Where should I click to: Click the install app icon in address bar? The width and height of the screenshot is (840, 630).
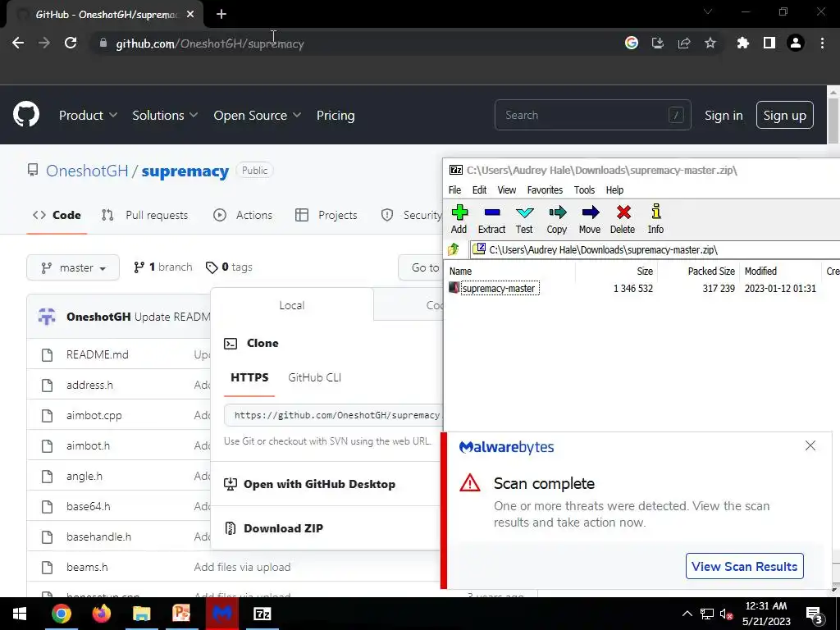(658, 43)
